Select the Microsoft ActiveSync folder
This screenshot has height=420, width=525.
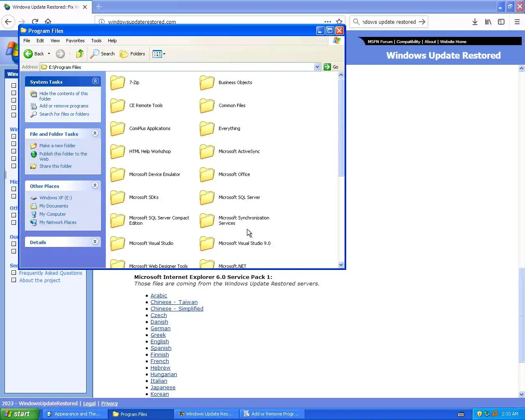230,151
